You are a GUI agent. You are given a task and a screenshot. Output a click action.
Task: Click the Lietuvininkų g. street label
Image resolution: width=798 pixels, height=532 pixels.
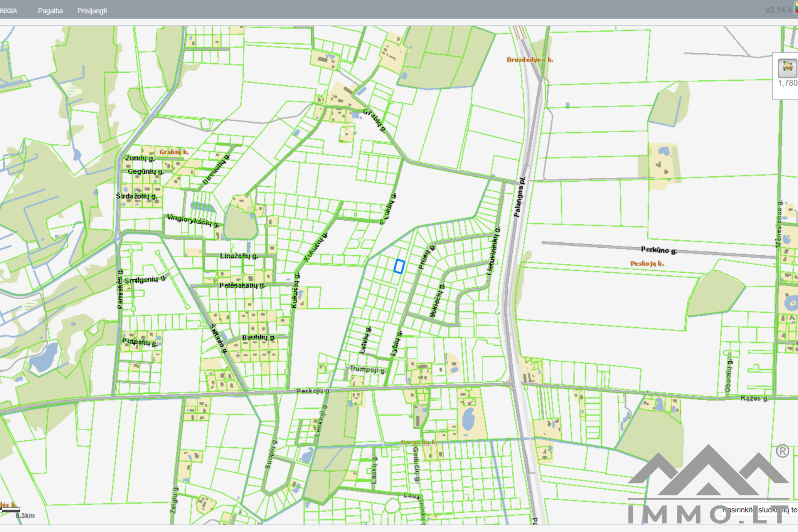pos(493,251)
